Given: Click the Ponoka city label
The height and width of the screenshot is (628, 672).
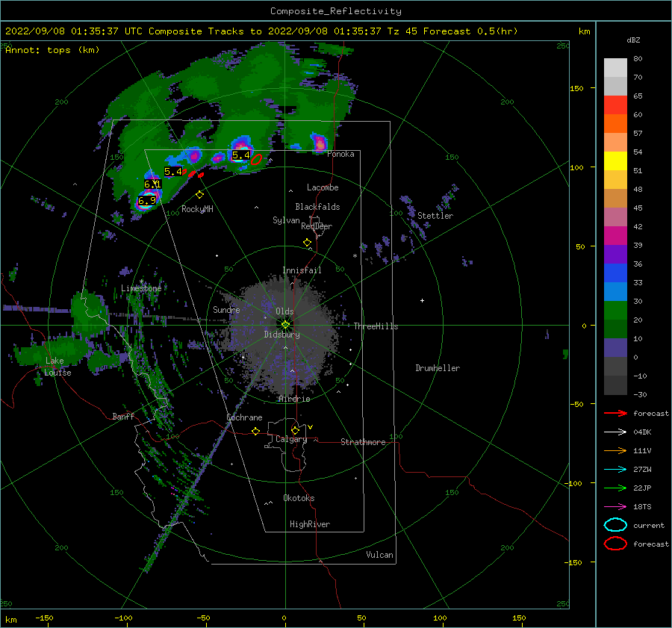Looking at the screenshot, I should (340, 154).
